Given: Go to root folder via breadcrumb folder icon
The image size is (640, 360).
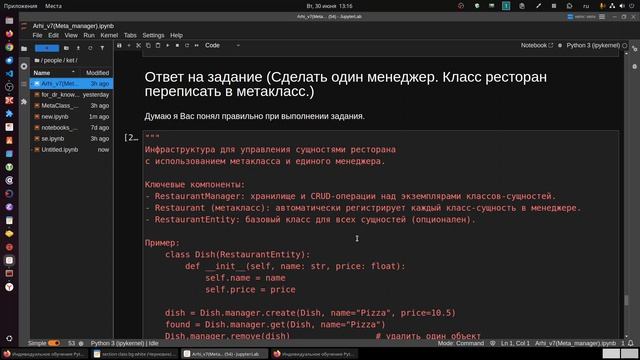Looking at the screenshot, I should click(x=37, y=60).
